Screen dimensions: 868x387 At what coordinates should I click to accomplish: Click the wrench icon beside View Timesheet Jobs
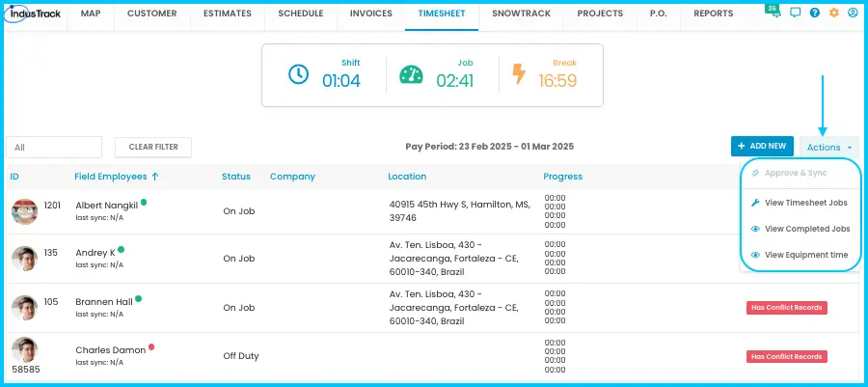tap(755, 203)
